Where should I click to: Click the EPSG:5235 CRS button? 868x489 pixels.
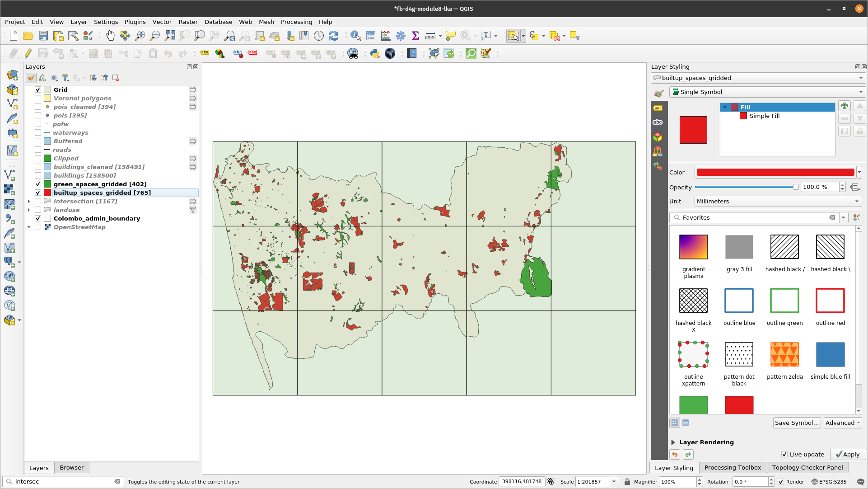[829, 482]
